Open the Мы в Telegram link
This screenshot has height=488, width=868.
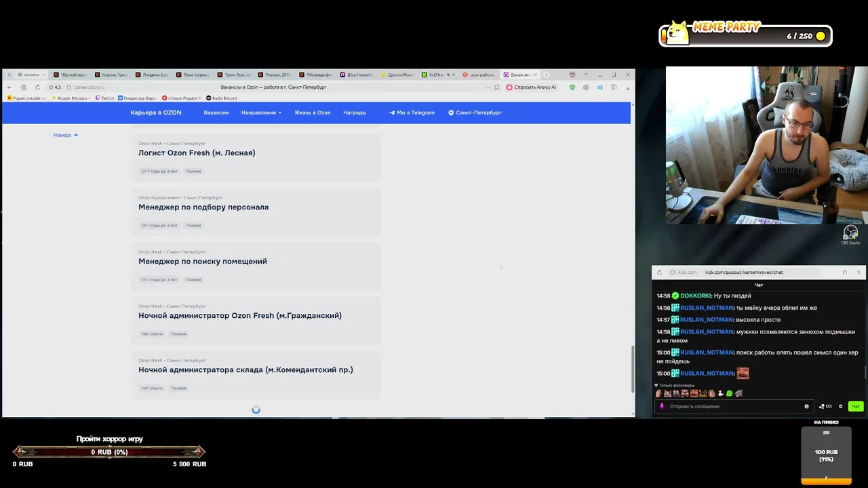point(412,113)
